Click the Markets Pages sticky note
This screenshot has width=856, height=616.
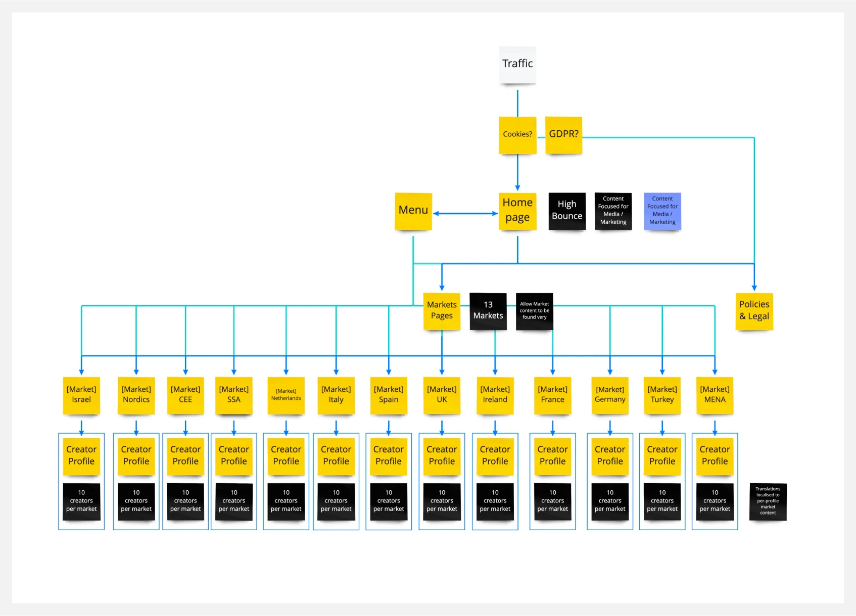[x=442, y=312]
